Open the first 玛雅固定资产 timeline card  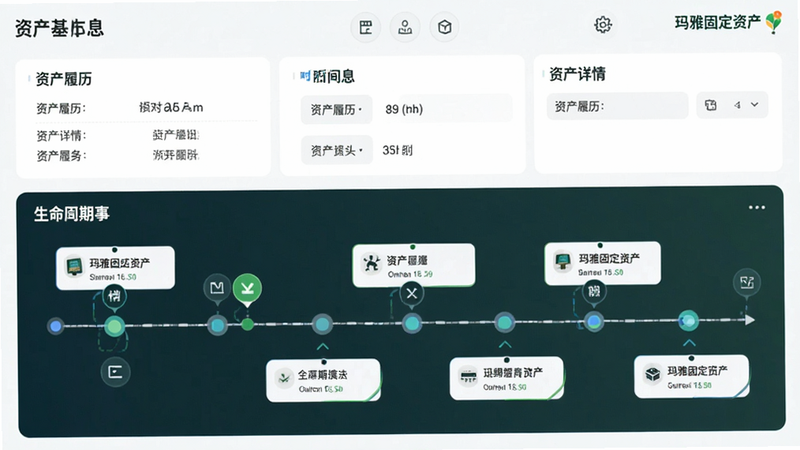(x=115, y=268)
